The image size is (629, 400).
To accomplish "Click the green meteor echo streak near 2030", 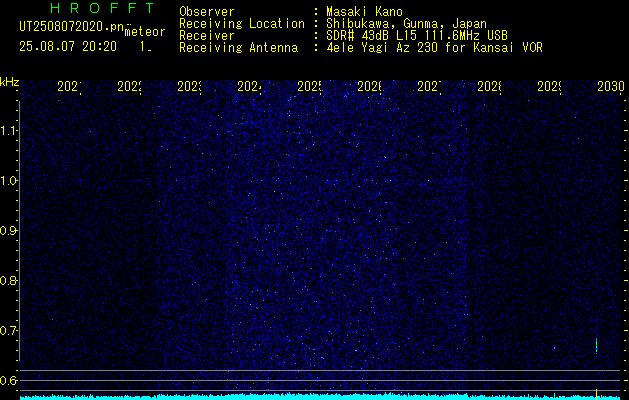I will pyautogui.click(x=597, y=345).
